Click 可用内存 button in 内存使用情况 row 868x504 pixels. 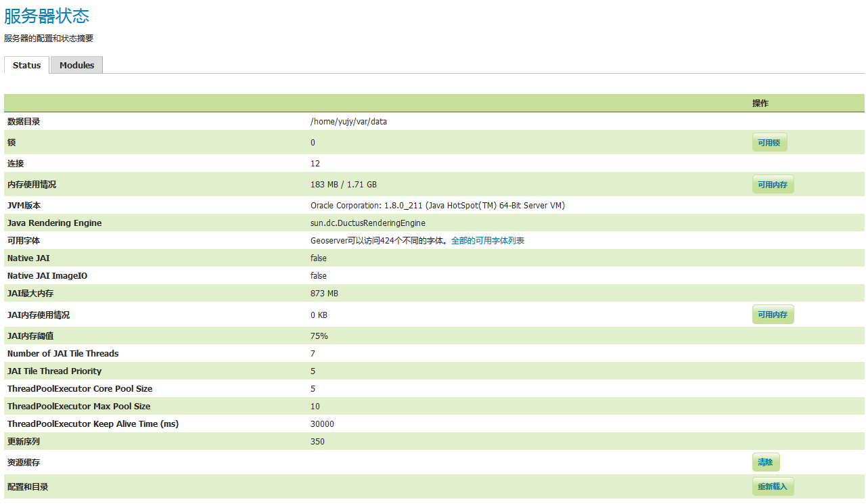[x=773, y=185]
